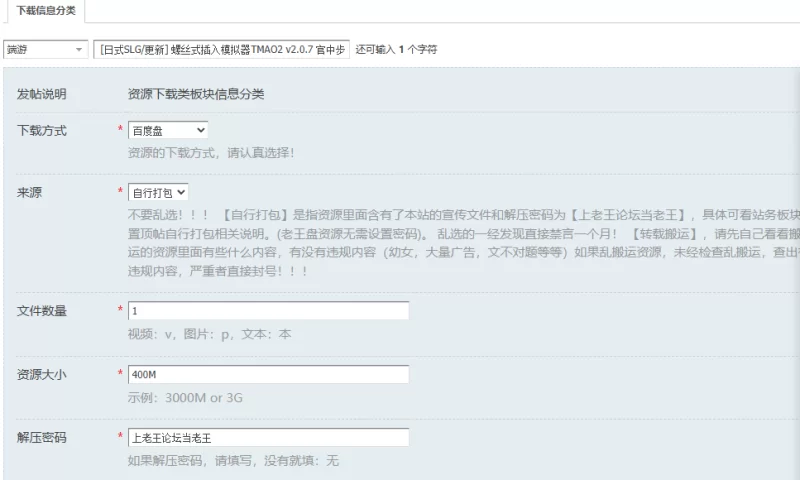Open the 下载方式 百度盘 dropdown
800x480 pixels.
168,131
